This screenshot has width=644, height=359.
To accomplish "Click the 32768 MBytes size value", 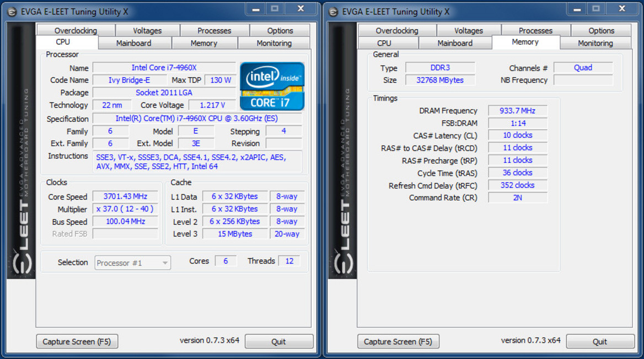I will 440,80.
